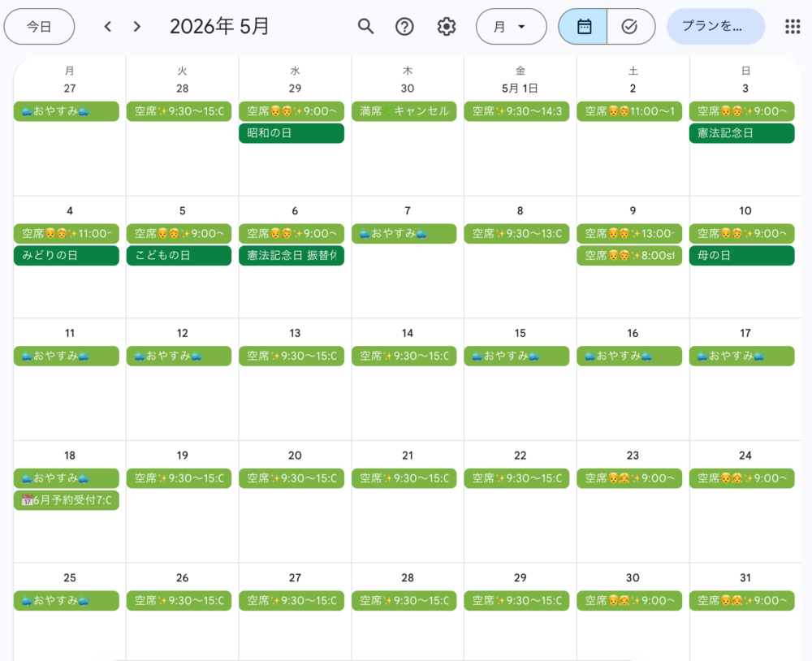Click the 今日 button
812x661 pixels.
pos(39,27)
